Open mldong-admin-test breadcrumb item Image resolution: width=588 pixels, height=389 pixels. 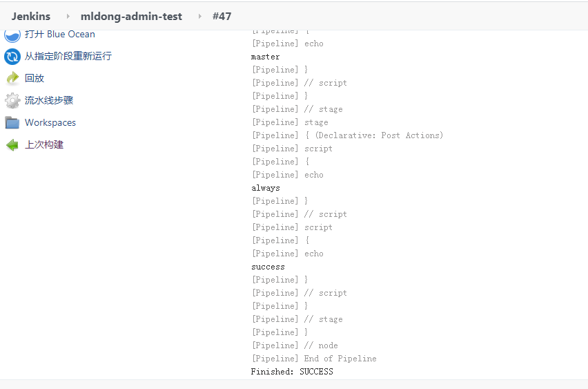131,16
